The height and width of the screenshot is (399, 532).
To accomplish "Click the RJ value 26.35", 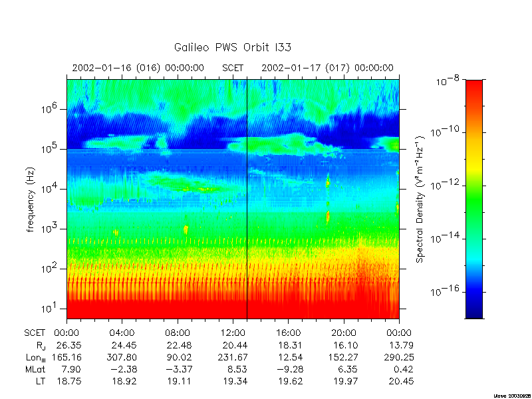I will click(69, 345).
